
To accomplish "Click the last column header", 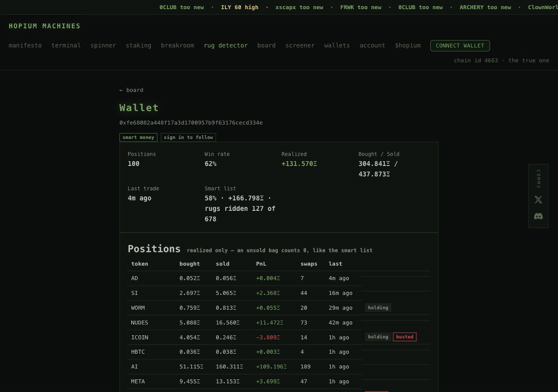I will pos(335,264).
